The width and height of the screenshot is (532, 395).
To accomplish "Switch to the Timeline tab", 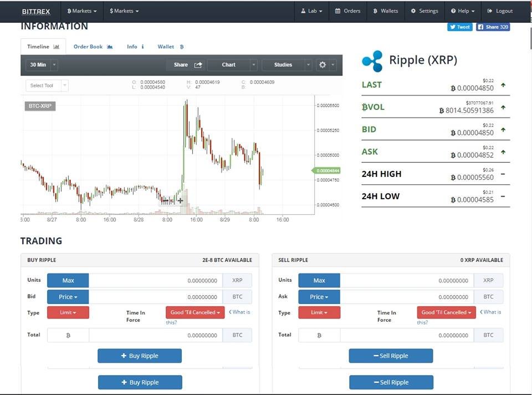I will 43,47.
